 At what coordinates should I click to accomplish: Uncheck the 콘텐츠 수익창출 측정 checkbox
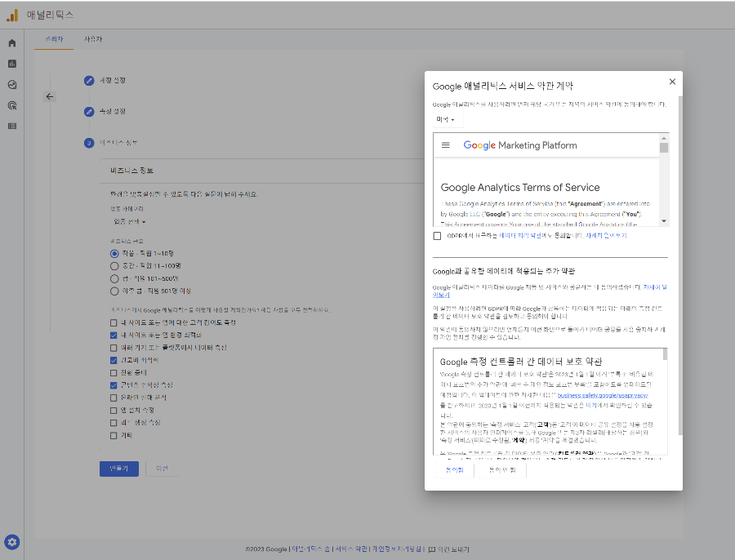pos(114,385)
